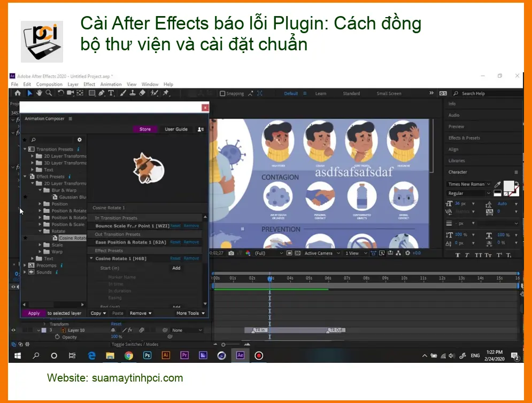
Task: Switch to the Learn workspace
Action: pos(321,93)
